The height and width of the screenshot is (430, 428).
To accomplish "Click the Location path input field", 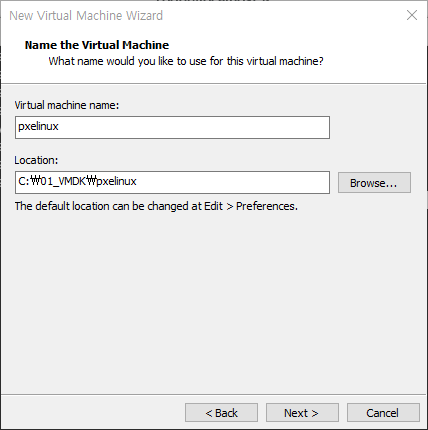I will pyautogui.click(x=172, y=182).
